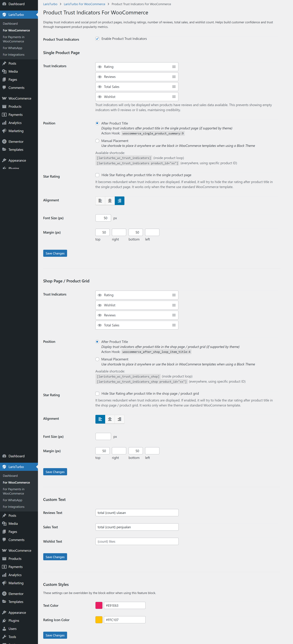
Task: Click the Sales Text field "total {count} penjualan"
Action: click(x=137, y=527)
